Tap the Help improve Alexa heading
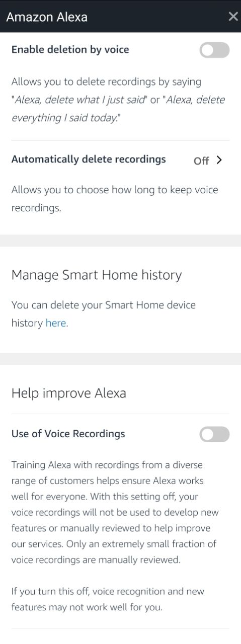 (68, 393)
